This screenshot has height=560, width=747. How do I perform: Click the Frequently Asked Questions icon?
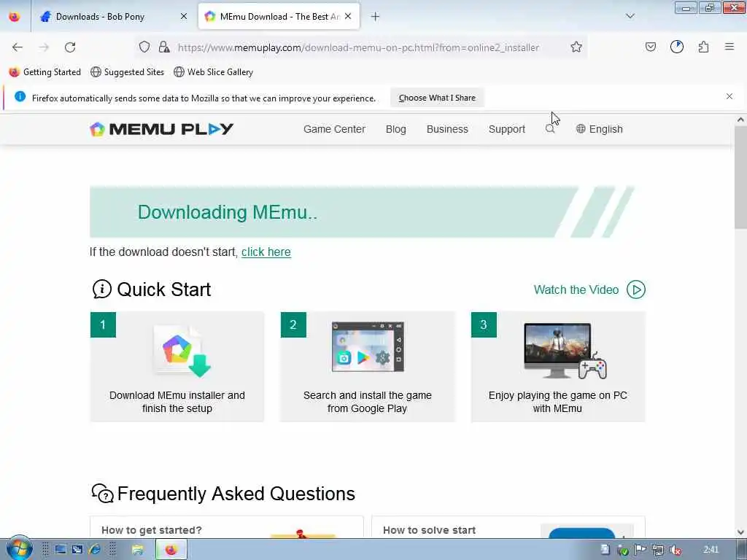[102, 494]
